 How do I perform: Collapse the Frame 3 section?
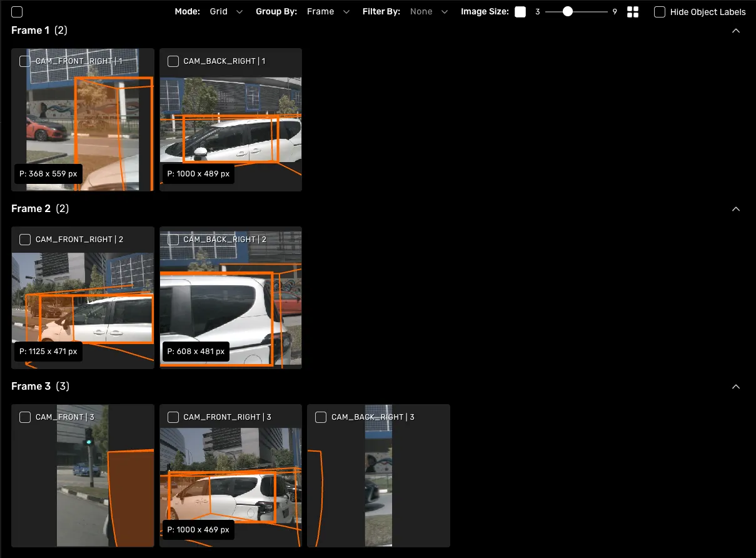736,387
